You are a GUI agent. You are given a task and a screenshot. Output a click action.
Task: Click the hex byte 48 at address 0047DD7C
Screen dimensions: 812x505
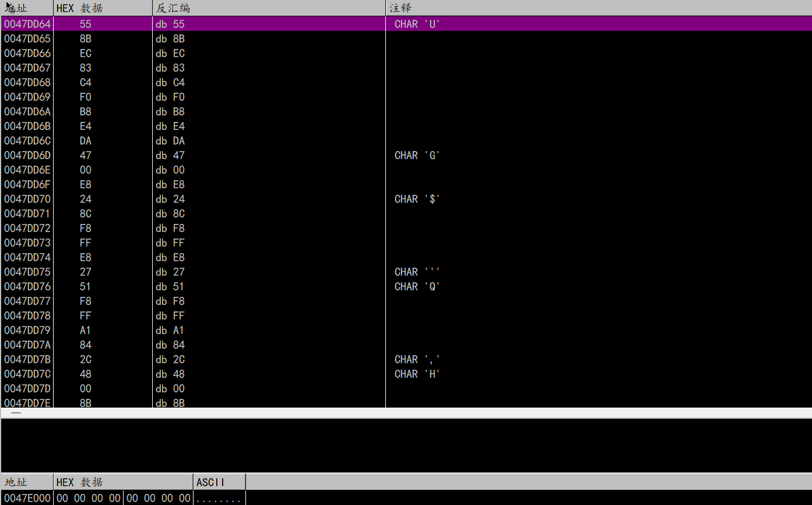(86, 374)
